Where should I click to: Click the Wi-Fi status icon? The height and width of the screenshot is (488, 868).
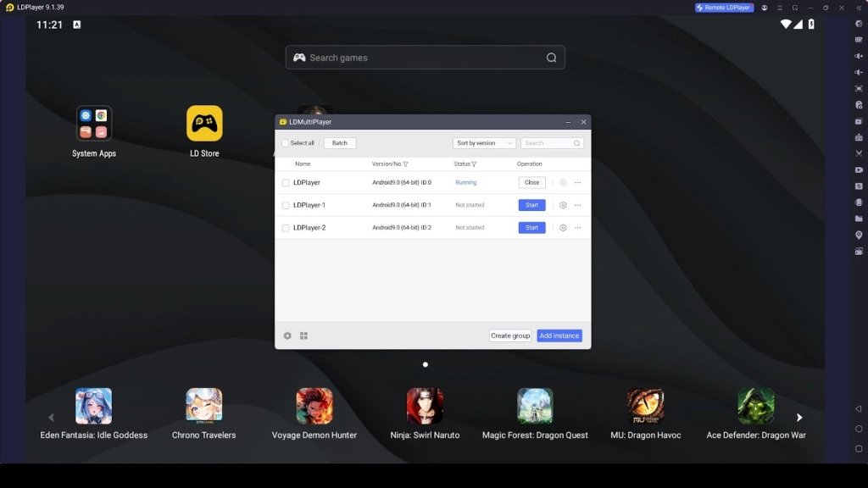[x=786, y=25]
